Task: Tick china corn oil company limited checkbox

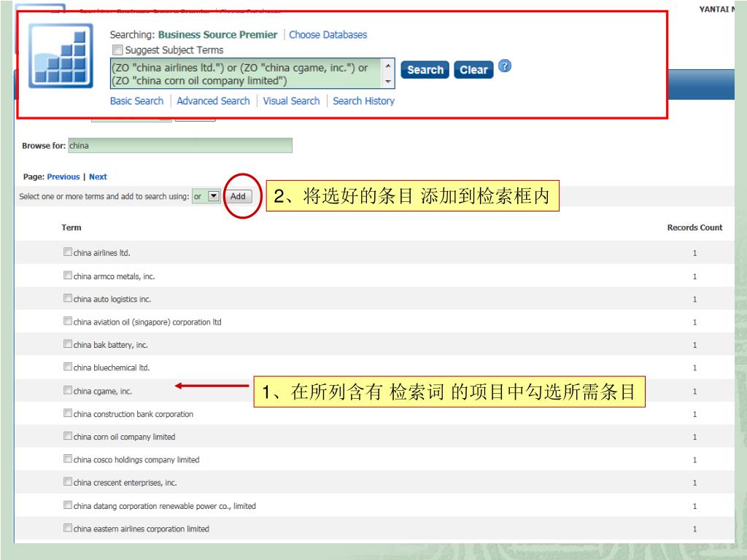Action: coord(68,436)
